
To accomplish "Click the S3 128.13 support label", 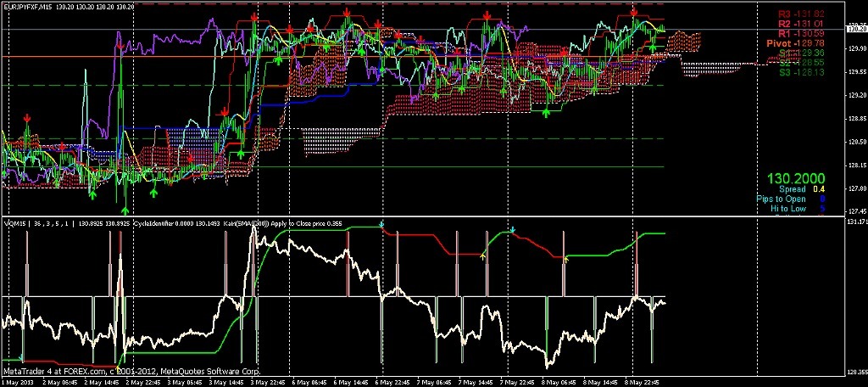I will 801,72.
